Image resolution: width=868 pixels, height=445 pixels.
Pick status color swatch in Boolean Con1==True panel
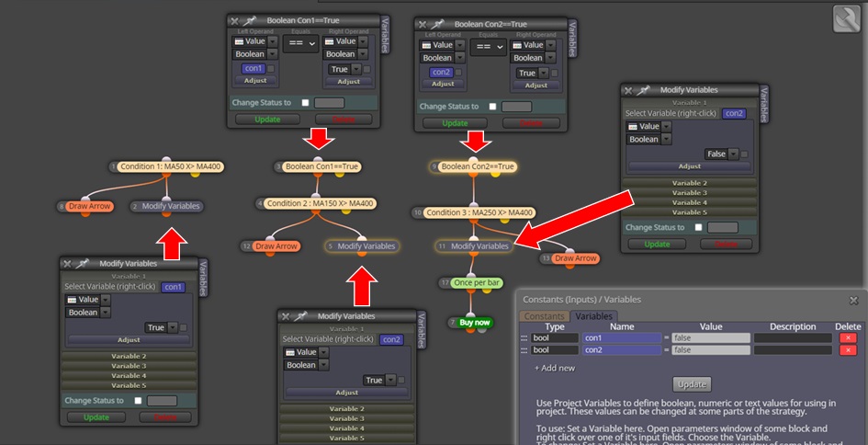tap(330, 103)
